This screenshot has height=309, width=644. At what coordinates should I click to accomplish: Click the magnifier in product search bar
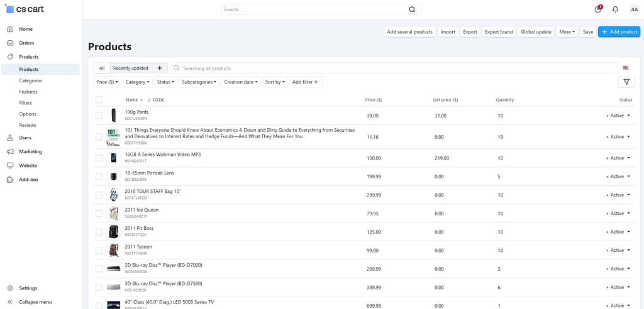[177, 68]
